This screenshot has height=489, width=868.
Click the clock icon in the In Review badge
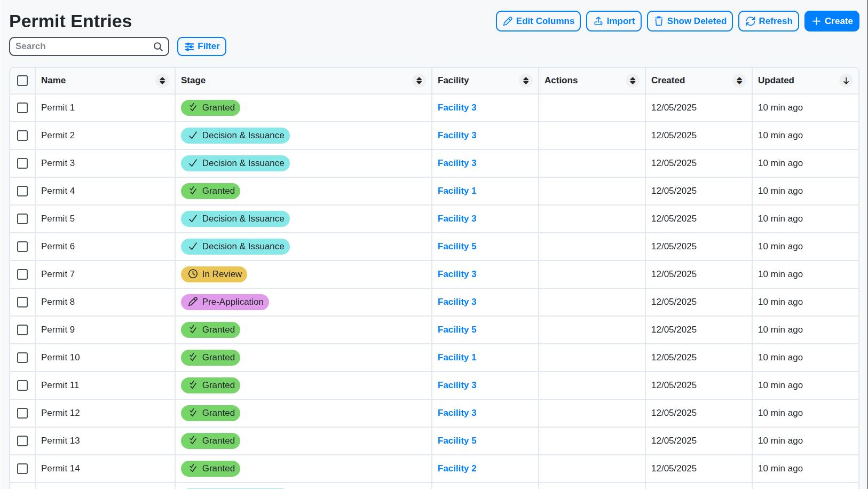point(193,274)
